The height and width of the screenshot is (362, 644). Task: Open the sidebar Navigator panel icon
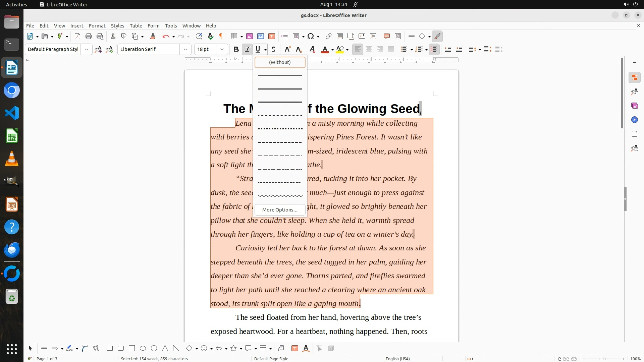[x=634, y=120]
